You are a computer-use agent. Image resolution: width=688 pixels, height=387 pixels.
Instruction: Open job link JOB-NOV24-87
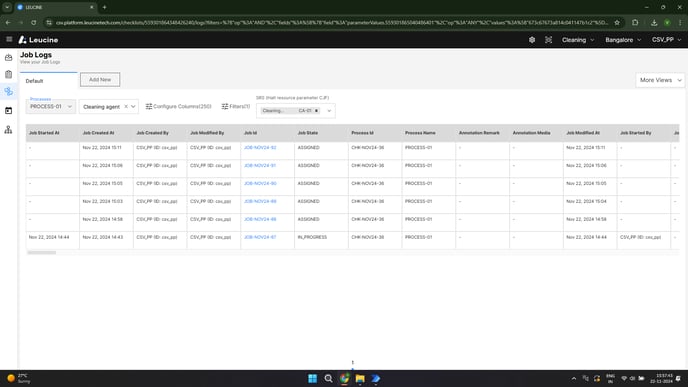pyautogui.click(x=260, y=237)
